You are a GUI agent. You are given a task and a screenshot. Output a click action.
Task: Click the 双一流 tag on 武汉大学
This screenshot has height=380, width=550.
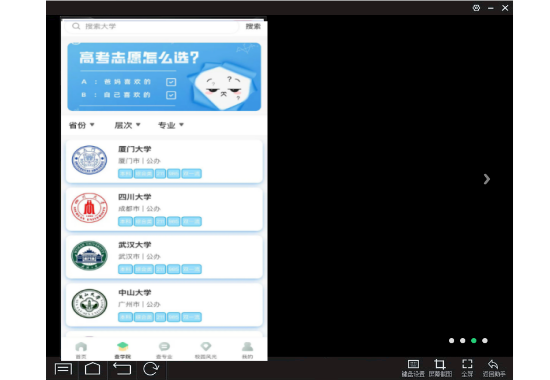(192, 269)
